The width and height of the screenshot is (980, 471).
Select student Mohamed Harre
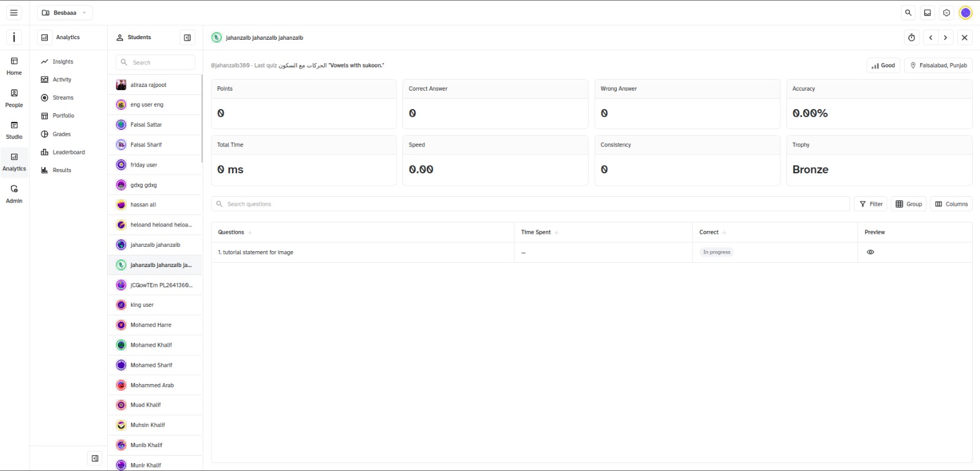pyautogui.click(x=155, y=325)
